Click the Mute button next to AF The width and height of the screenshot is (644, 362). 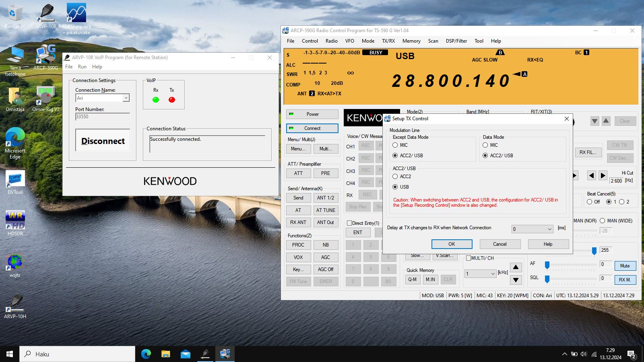(x=625, y=266)
